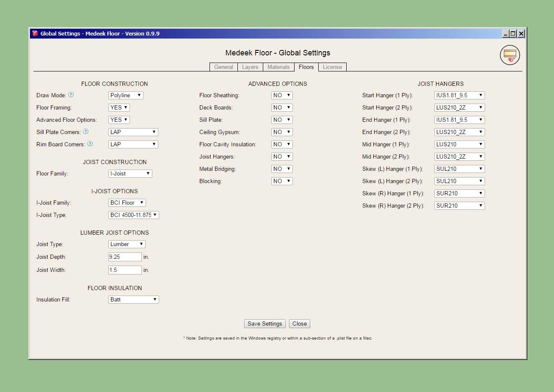Click the Close button at the bottom
Viewport: 554px width, 392px height.
[300, 323]
